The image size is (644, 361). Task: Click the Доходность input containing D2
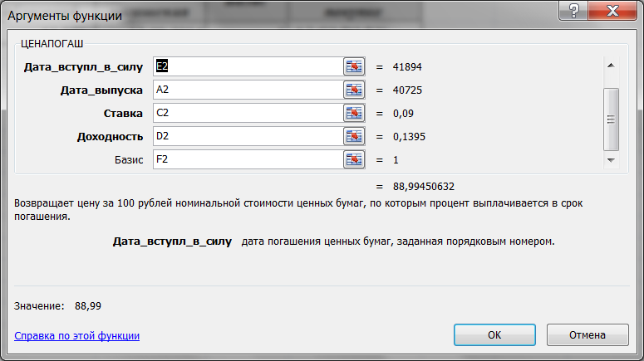pos(248,136)
